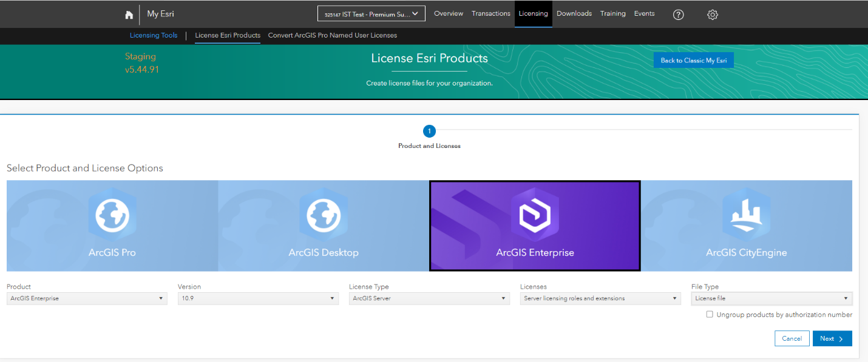Expand the License Type dropdown
The image size is (868, 362).
click(x=429, y=298)
